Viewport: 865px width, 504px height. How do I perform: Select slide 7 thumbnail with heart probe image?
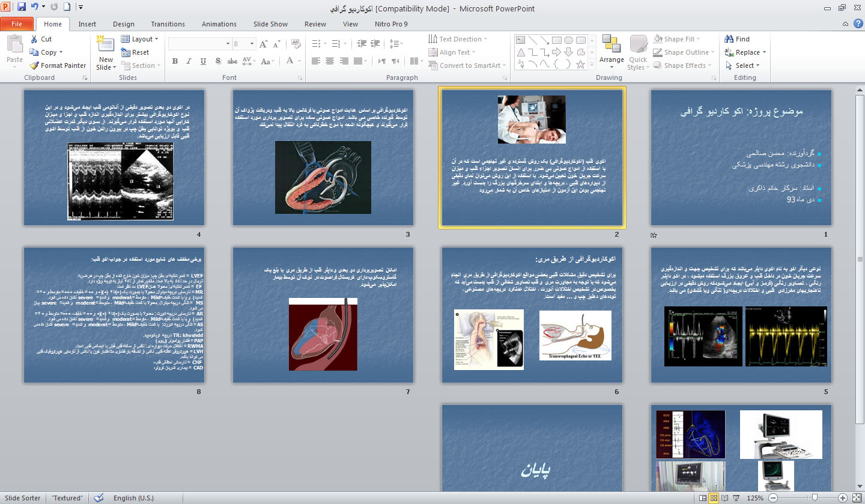pyautogui.click(x=323, y=315)
